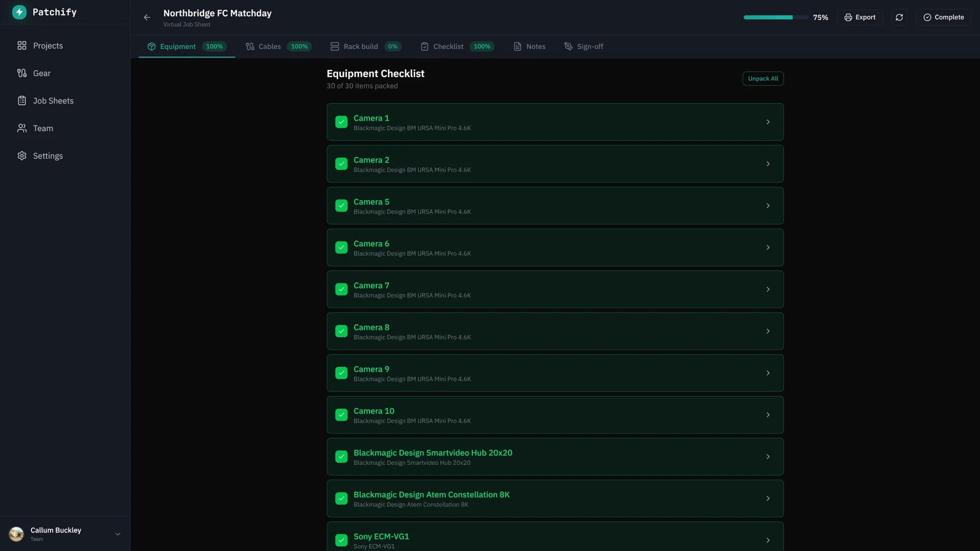Image resolution: width=980 pixels, height=551 pixels.
Task: Click the Equipment tab box icon
Action: (152, 46)
